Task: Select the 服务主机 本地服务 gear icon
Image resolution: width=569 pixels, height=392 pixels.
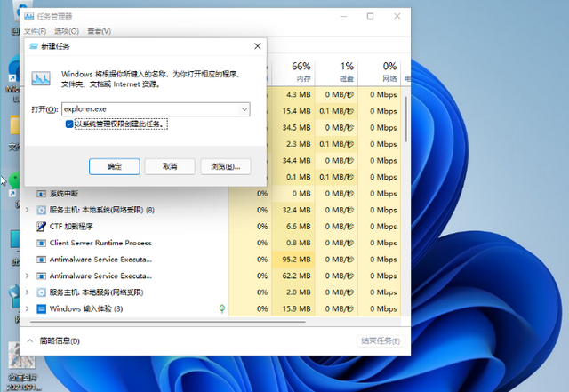Action: coord(42,292)
